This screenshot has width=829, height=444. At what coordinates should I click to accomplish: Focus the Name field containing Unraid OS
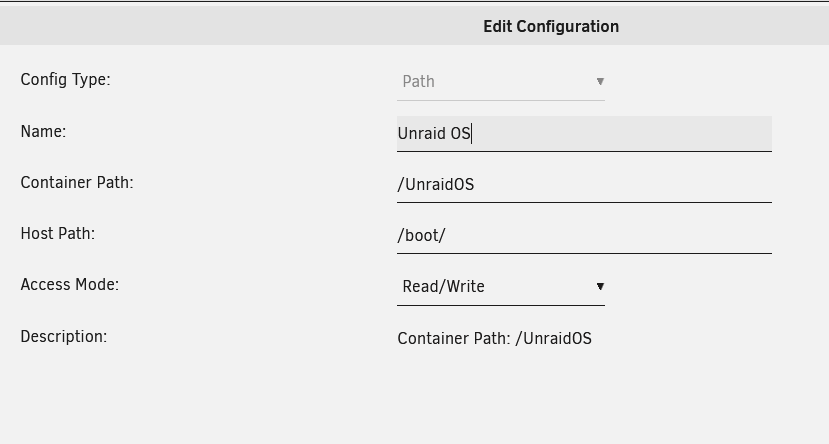click(x=584, y=134)
